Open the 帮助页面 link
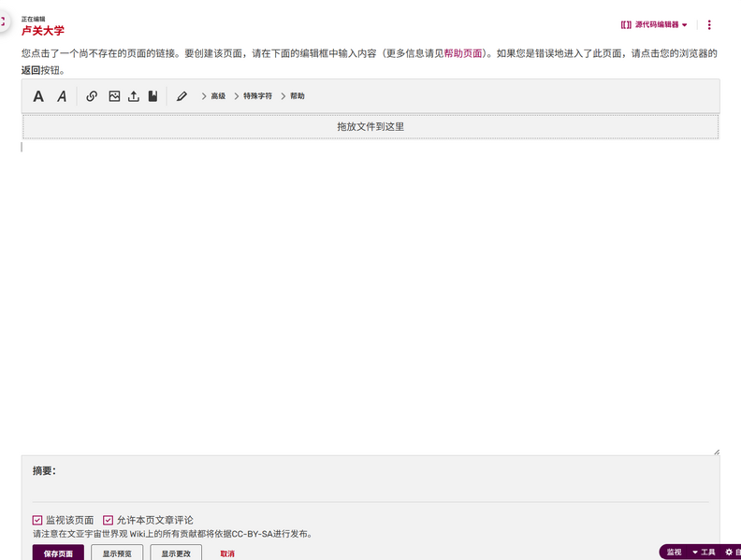 point(463,53)
